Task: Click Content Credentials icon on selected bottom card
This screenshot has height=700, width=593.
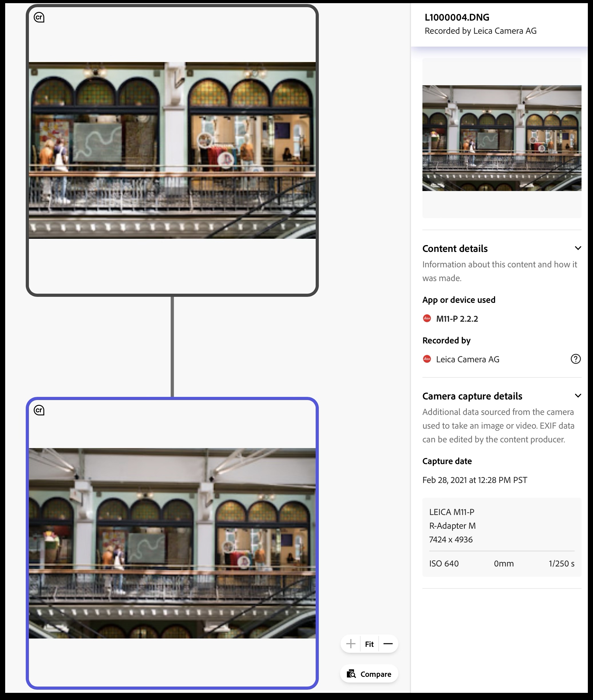Action: point(39,410)
